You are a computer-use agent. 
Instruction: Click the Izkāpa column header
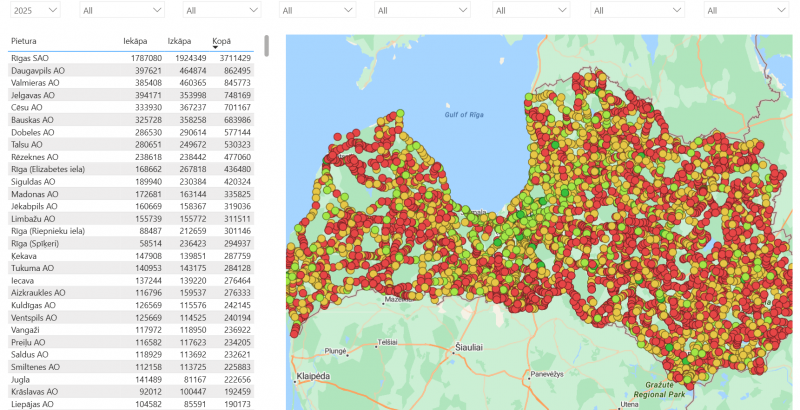(x=179, y=41)
